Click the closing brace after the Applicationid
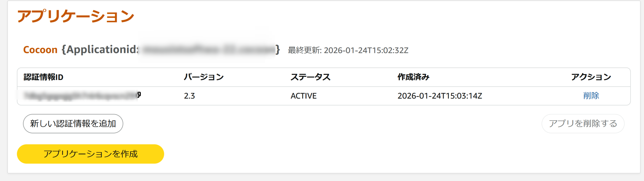Viewport: 644px width, 181px height. click(x=277, y=50)
